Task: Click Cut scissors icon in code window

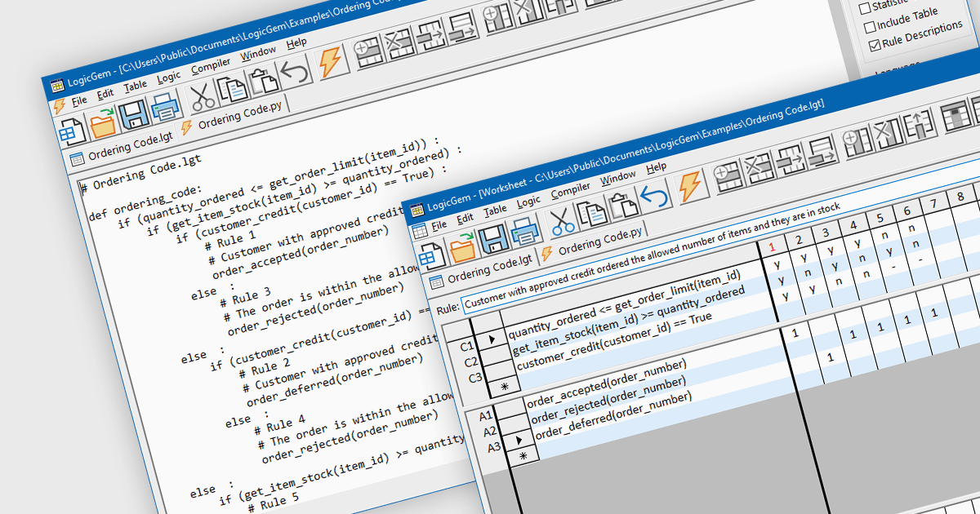Action: (x=201, y=98)
